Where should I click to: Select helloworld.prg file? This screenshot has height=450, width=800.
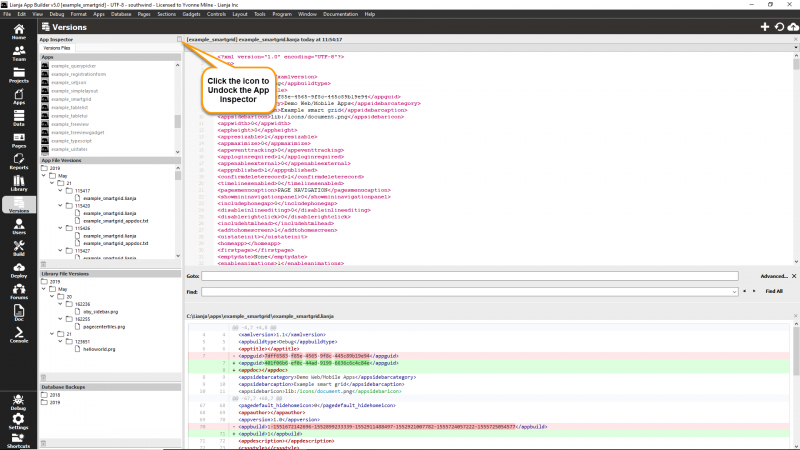coord(99,349)
